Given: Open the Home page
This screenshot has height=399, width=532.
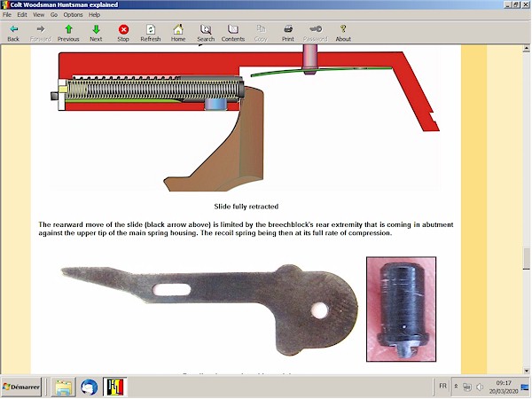Looking at the screenshot, I should [178, 33].
